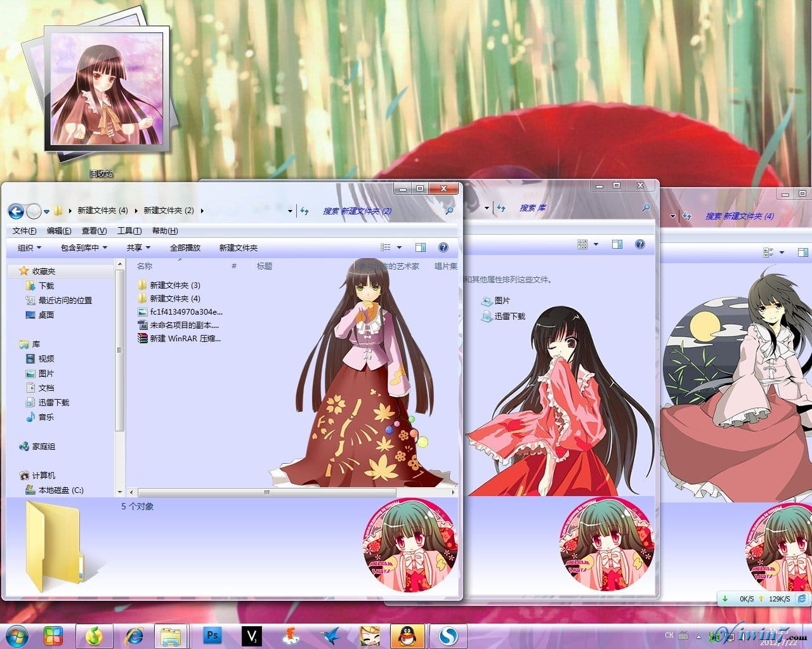Expand hidden tray icons with the up arrow
This screenshot has width=812, height=649.
[x=698, y=636]
